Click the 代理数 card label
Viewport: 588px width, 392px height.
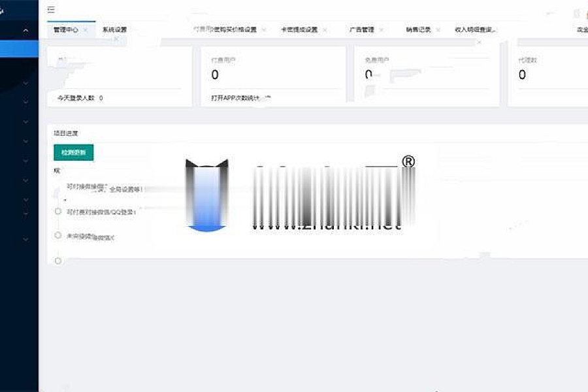pyautogui.click(x=528, y=60)
